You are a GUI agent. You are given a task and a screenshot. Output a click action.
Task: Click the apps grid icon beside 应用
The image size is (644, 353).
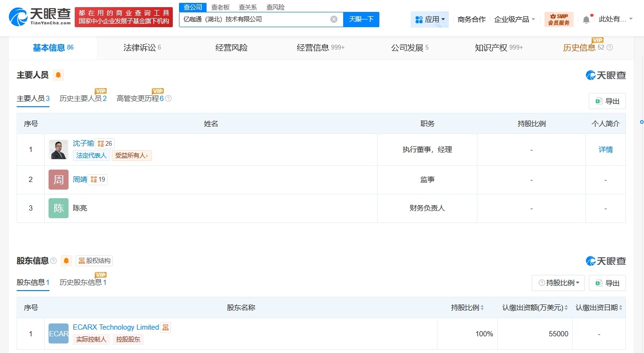pos(418,19)
